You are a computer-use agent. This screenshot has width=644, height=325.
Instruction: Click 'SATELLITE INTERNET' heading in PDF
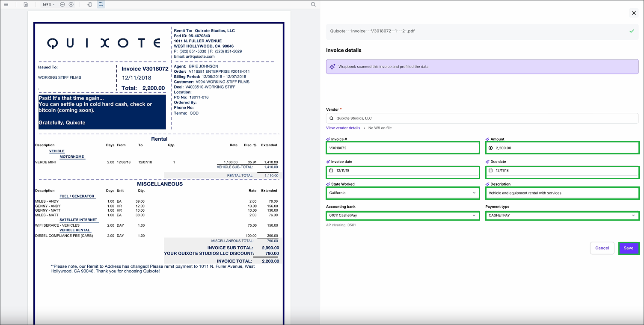coord(79,220)
